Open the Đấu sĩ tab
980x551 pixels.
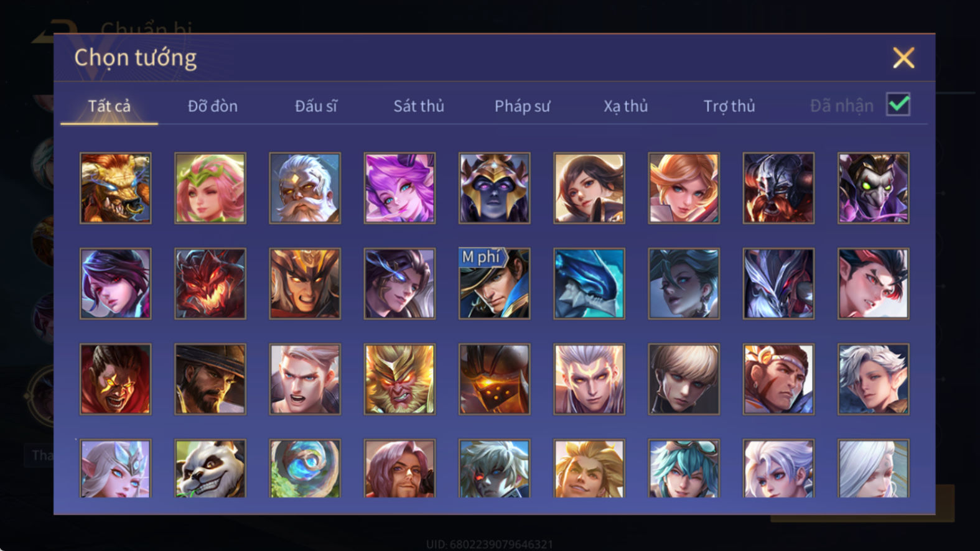pos(316,106)
